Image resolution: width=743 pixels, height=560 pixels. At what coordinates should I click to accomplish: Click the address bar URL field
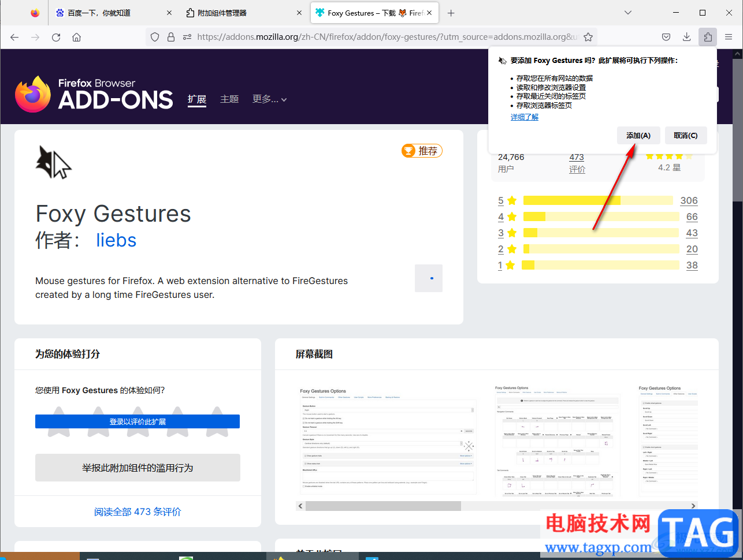click(387, 37)
